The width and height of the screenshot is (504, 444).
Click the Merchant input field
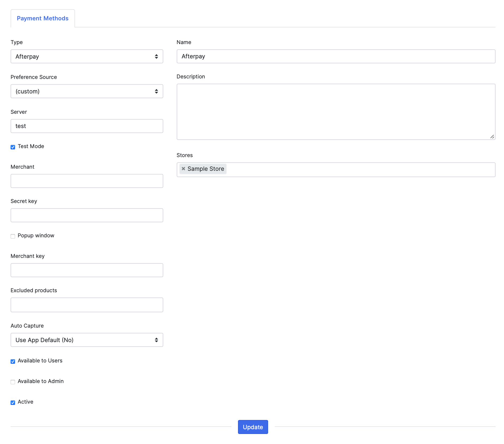[87, 181]
